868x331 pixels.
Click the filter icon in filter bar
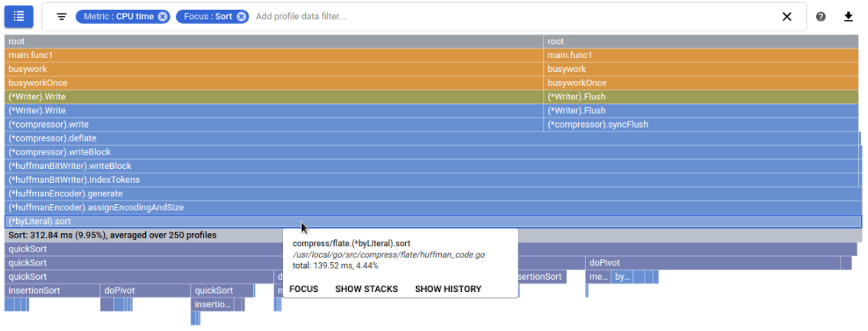coord(62,17)
